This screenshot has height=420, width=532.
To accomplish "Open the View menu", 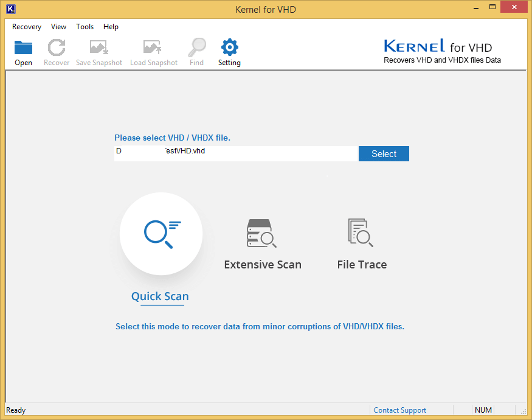I will 59,27.
